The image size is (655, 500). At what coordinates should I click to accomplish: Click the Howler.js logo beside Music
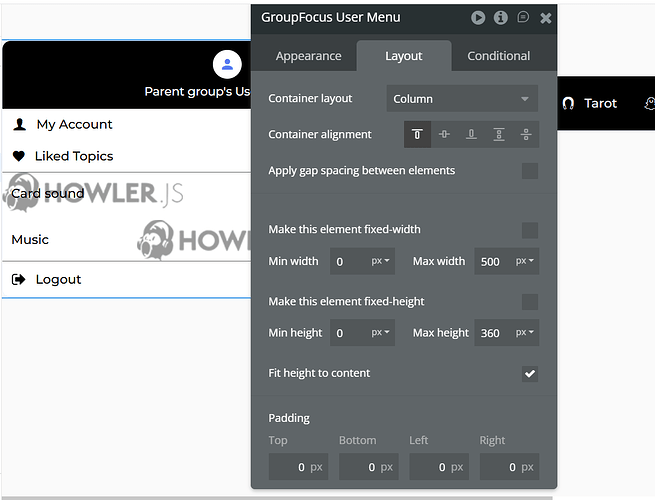coord(194,240)
